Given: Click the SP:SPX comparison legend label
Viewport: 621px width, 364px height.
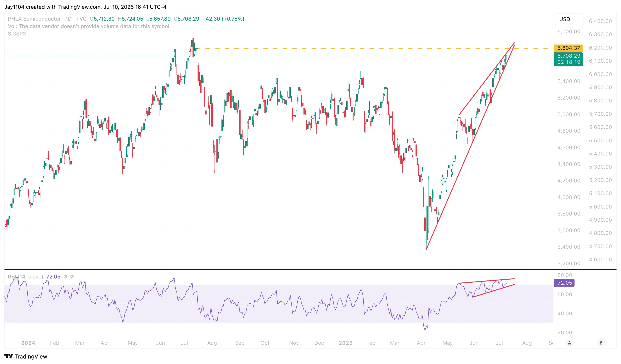Looking at the screenshot, I should pyautogui.click(x=17, y=34).
